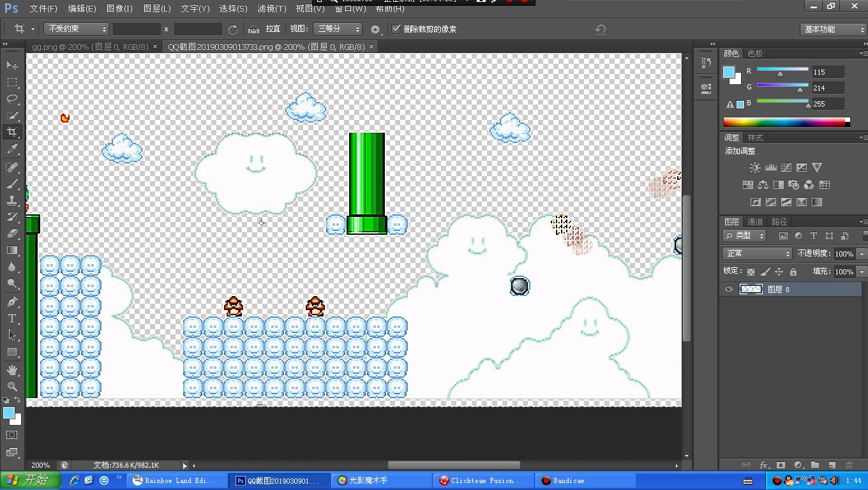Image resolution: width=868 pixels, height=490 pixels.
Task: Add a Brightness/Contrast adjustment (sun icon)
Action: pos(755,168)
